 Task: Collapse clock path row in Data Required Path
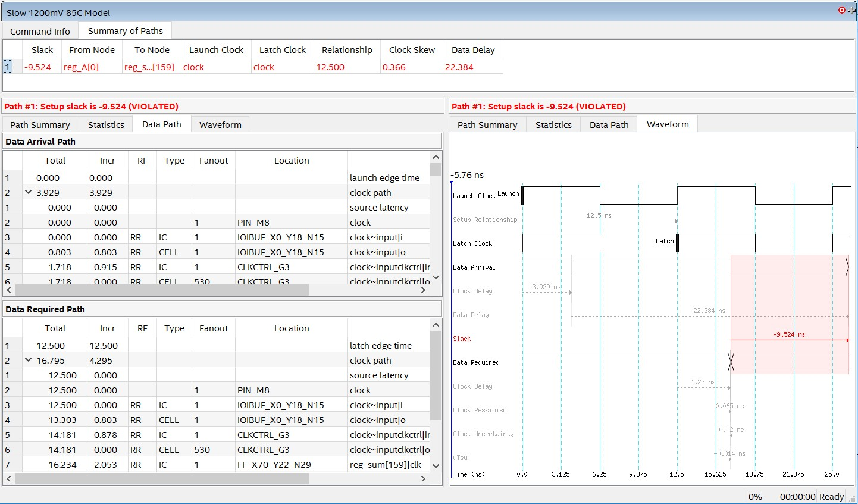28,360
